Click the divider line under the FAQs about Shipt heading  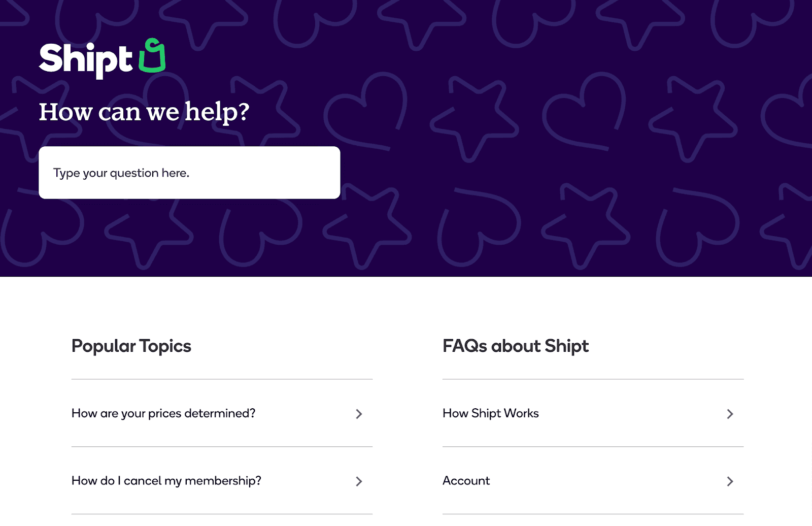click(593, 379)
